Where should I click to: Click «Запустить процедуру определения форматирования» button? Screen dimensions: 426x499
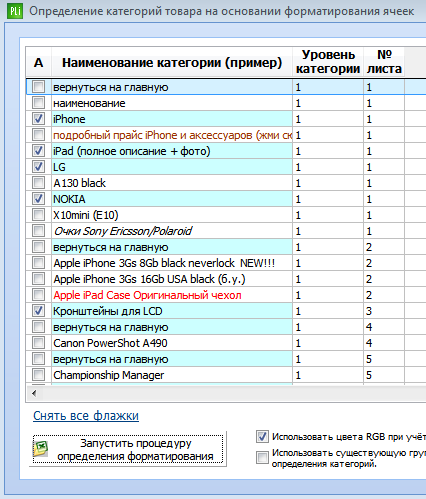(x=128, y=449)
